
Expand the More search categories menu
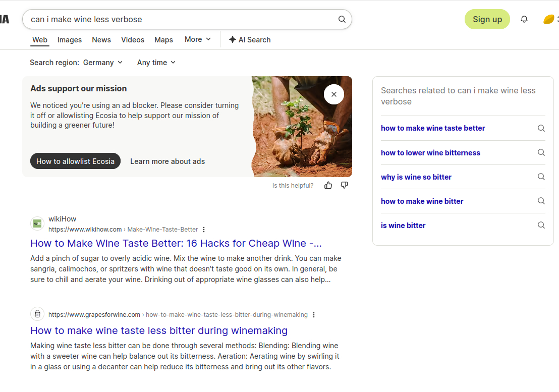(x=198, y=39)
